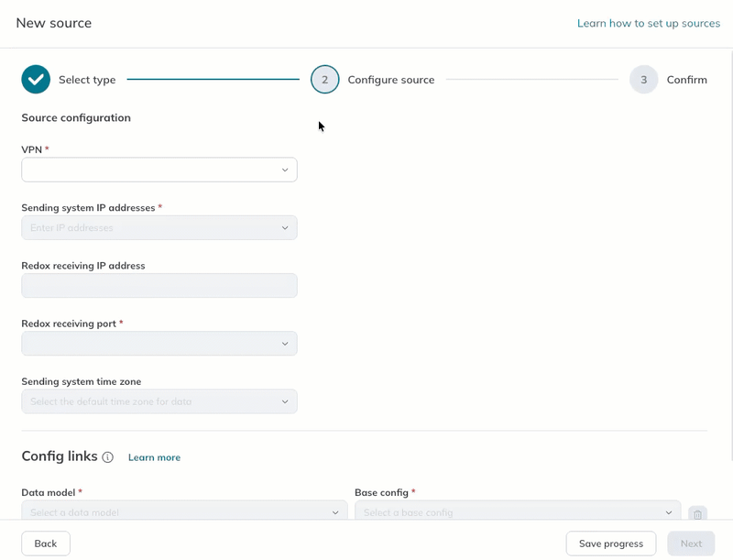The image size is (733, 560).
Task: Delete the config link via trash icon
Action: (x=697, y=513)
